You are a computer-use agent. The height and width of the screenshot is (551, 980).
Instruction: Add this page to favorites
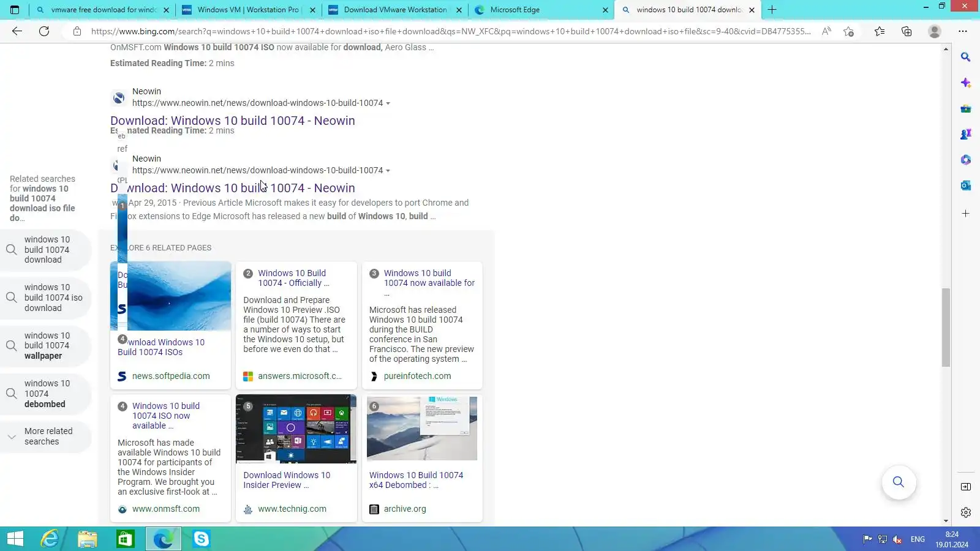click(x=848, y=31)
